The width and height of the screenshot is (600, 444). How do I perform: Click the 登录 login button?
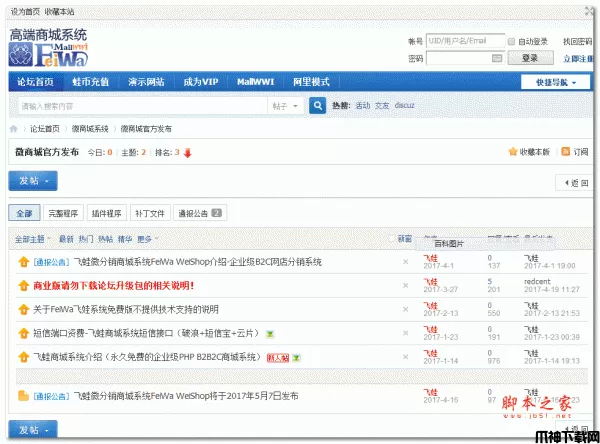(x=529, y=58)
